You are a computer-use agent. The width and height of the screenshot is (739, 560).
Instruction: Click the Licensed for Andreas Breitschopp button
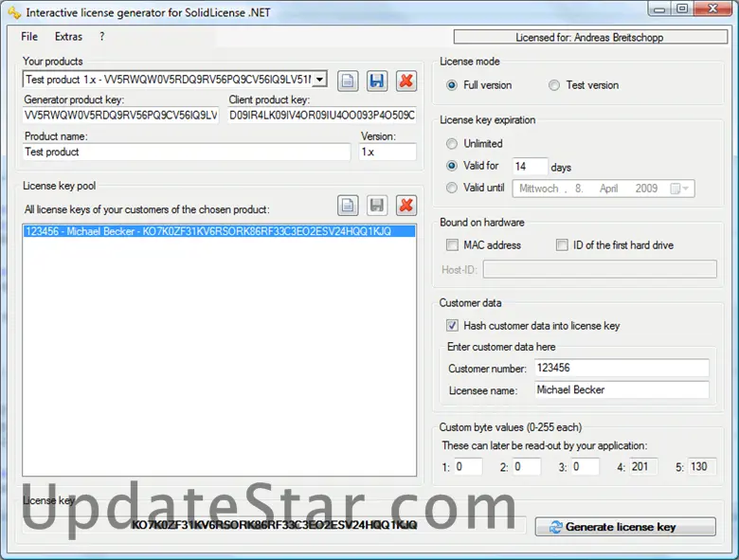[x=590, y=37]
